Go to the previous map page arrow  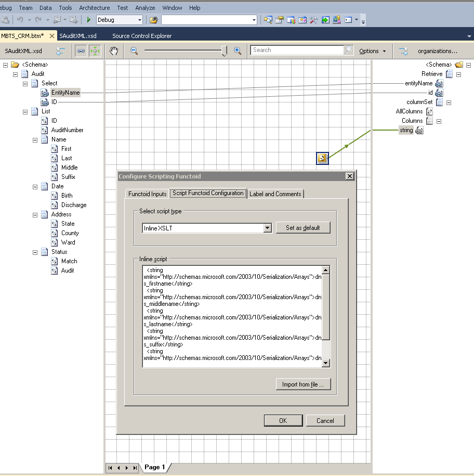118,468
